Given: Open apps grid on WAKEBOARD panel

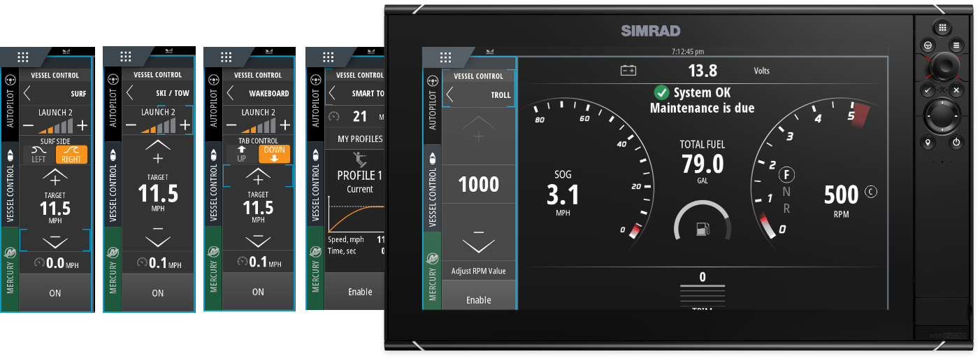Looking at the screenshot, I should coord(226,57).
